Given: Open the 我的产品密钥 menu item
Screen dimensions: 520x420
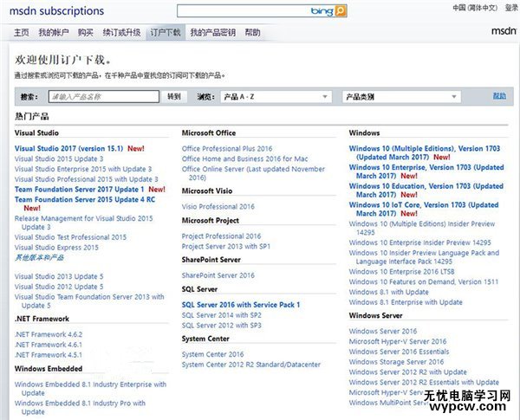Looking at the screenshot, I should coord(213,33).
